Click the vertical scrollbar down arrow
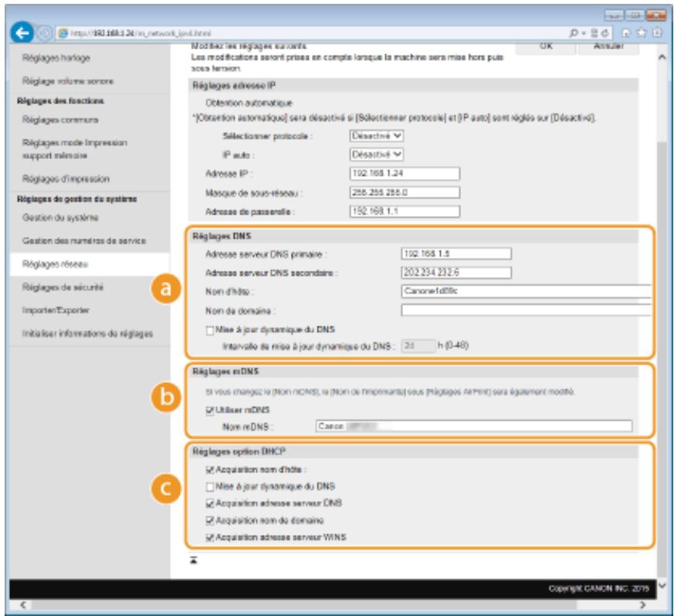This screenshot has width=674, height=616. click(x=662, y=585)
